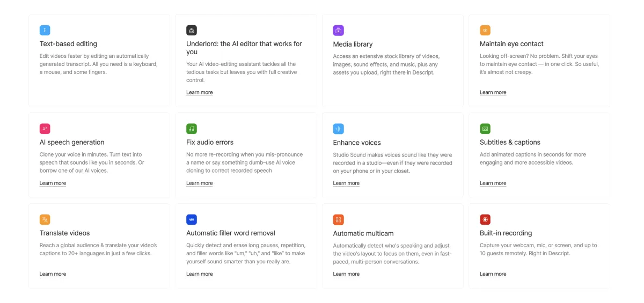This screenshot has width=644, height=303.
Task: Click the red Built-in recording icon
Action: (x=485, y=219)
